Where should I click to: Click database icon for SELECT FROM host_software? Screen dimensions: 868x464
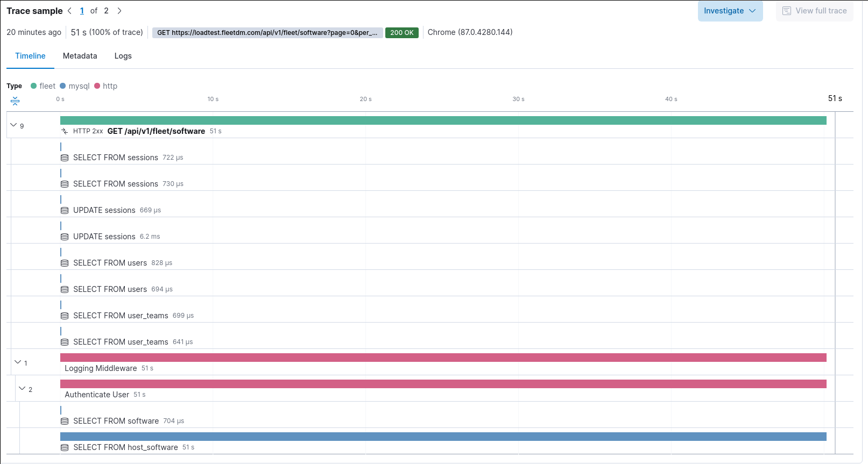click(65, 448)
